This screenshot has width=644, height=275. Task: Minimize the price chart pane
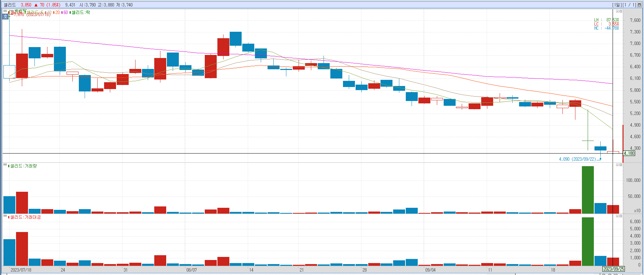(x=617, y=11)
